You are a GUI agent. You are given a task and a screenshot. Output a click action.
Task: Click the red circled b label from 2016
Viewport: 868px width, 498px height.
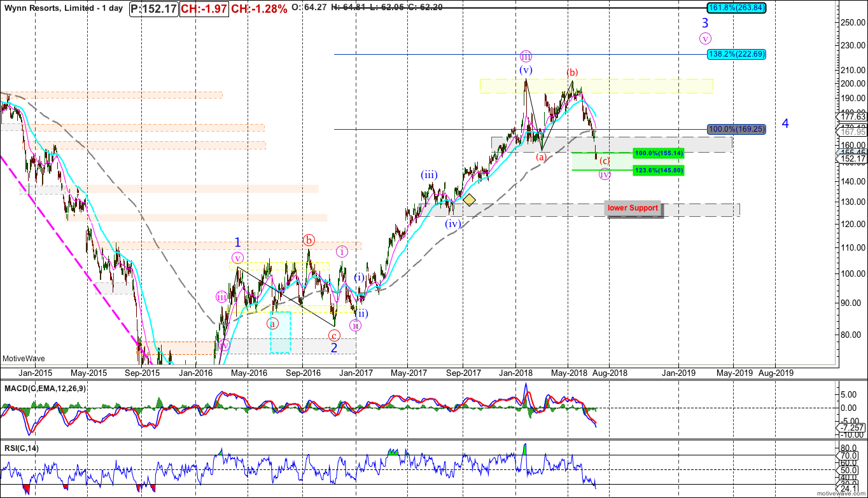tap(309, 240)
